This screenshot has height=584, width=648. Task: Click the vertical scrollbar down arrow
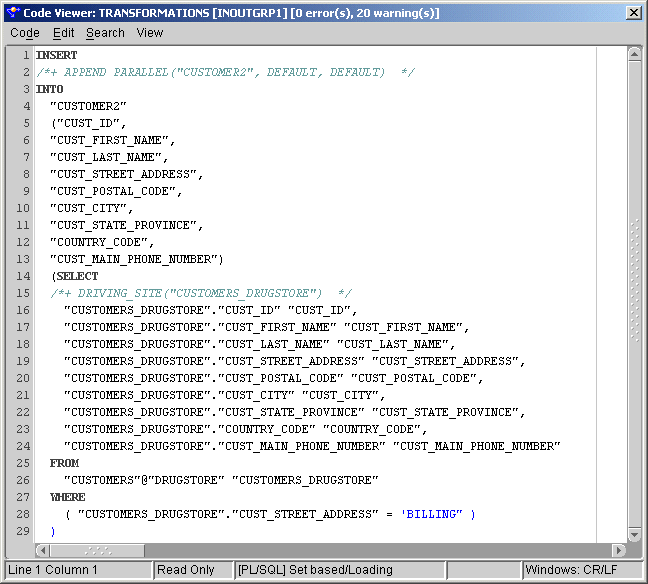tap(634, 534)
